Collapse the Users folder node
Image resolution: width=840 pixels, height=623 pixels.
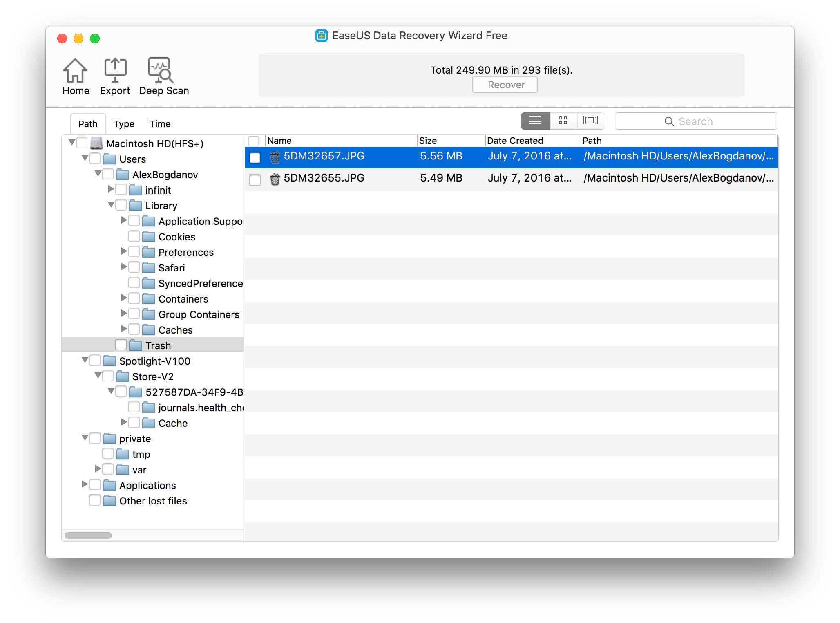[85, 158]
